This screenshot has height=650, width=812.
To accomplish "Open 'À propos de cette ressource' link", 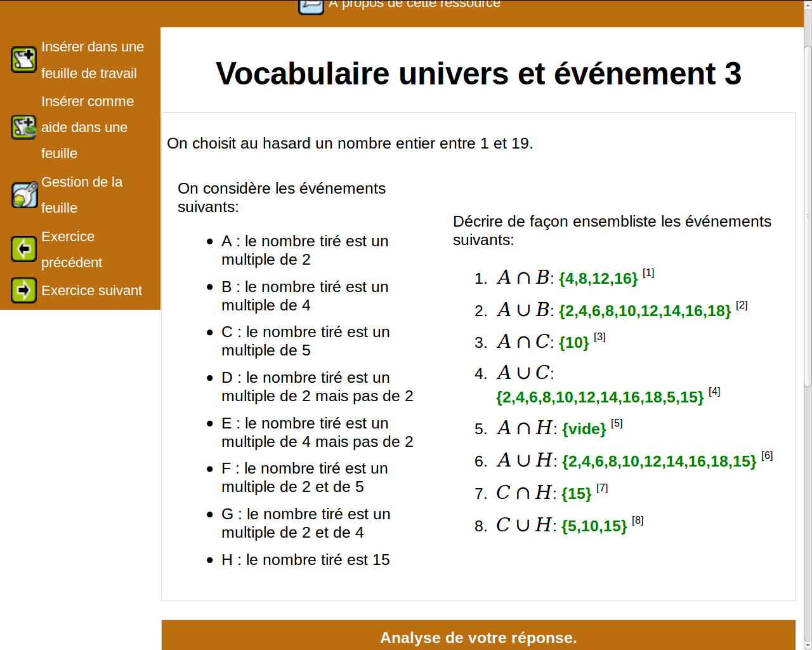I will pyautogui.click(x=414, y=4).
